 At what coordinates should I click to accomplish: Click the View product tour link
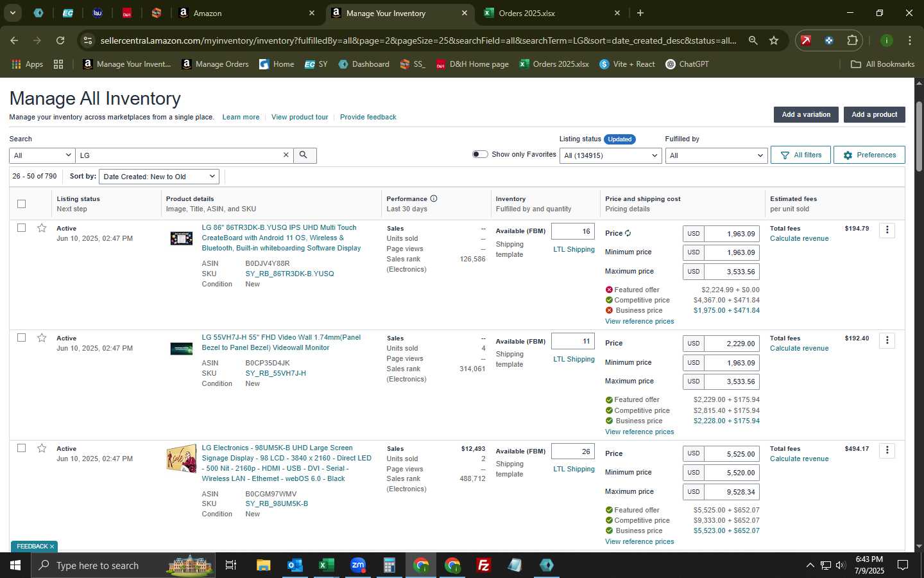click(300, 117)
